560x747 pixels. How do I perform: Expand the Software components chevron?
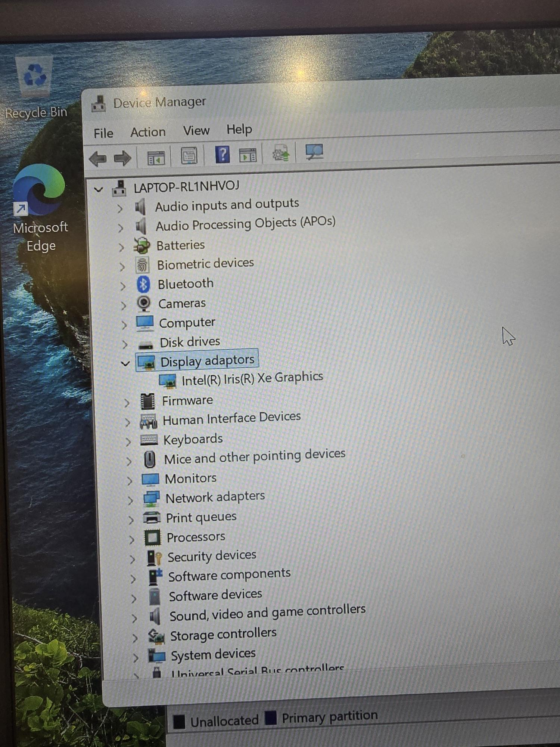tap(133, 579)
